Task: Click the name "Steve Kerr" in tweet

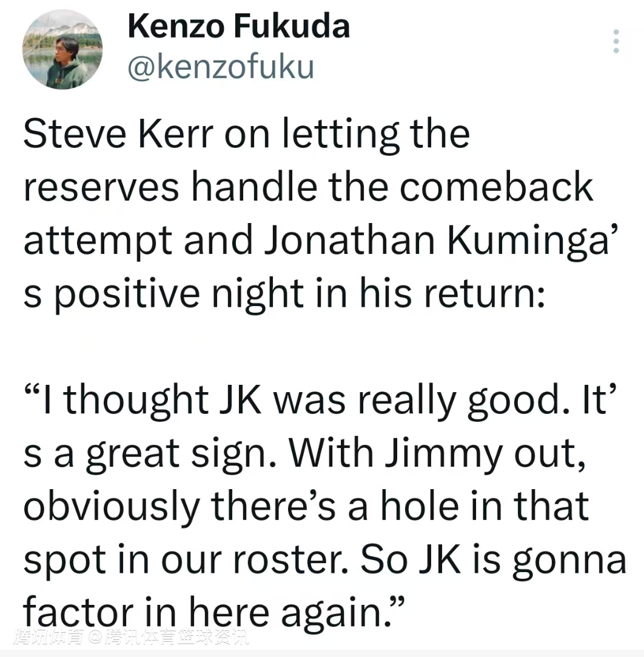Action: pos(119,133)
